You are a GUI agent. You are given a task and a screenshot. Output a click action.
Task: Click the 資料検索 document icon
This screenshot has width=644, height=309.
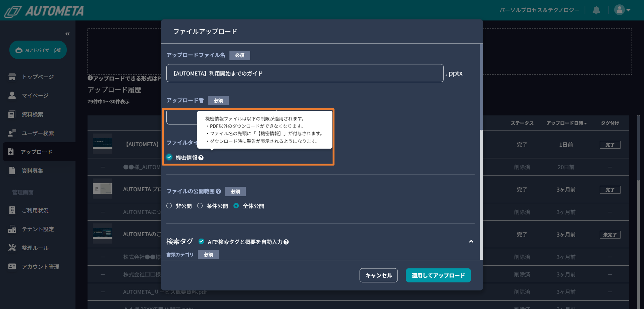pyautogui.click(x=12, y=114)
